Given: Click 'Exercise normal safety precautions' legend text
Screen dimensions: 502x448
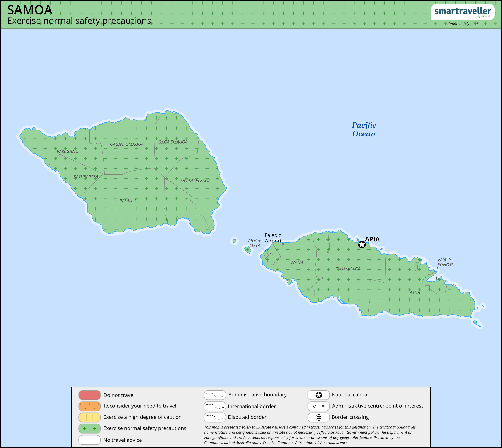Looking at the screenshot, I should 145,428.
